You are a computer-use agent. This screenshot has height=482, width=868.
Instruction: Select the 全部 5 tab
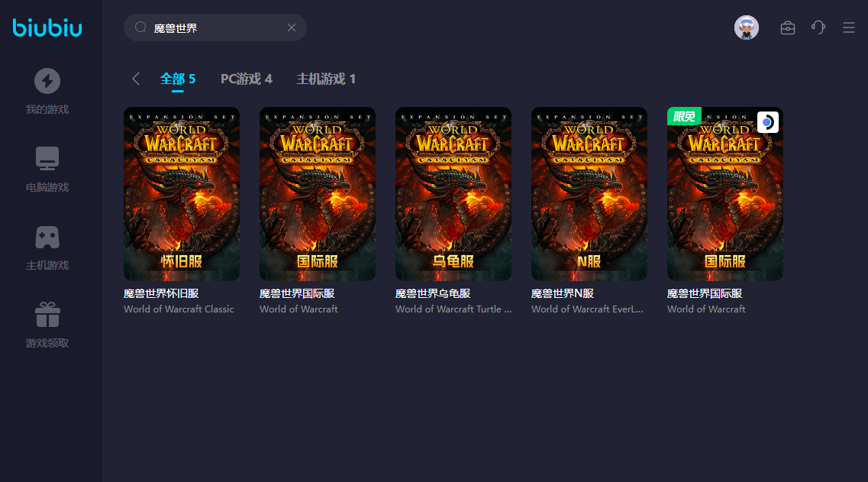pos(178,79)
